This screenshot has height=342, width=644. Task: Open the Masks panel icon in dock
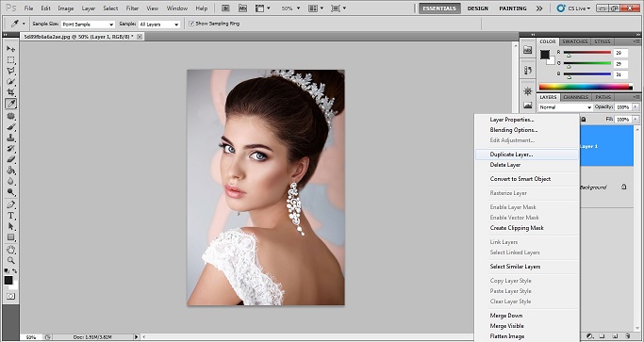click(x=528, y=106)
